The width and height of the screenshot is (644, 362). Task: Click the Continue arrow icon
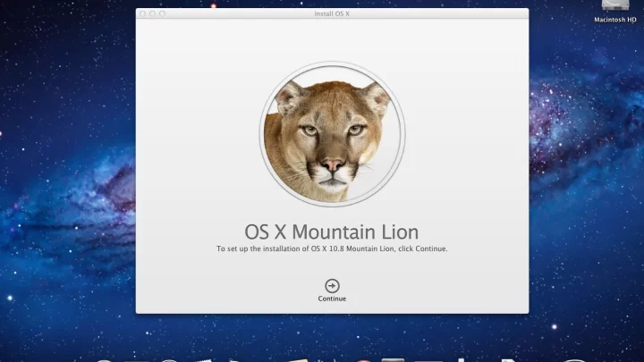pyautogui.click(x=332, y=286)
